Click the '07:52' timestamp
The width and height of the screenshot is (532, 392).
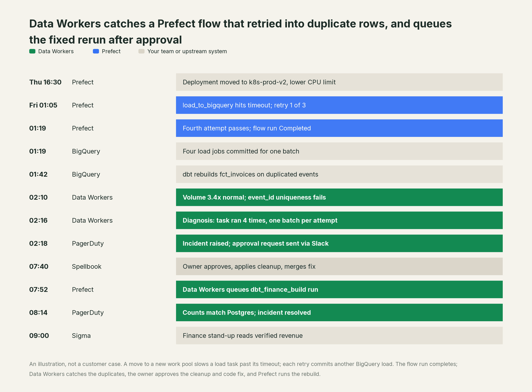click(39, 289)
